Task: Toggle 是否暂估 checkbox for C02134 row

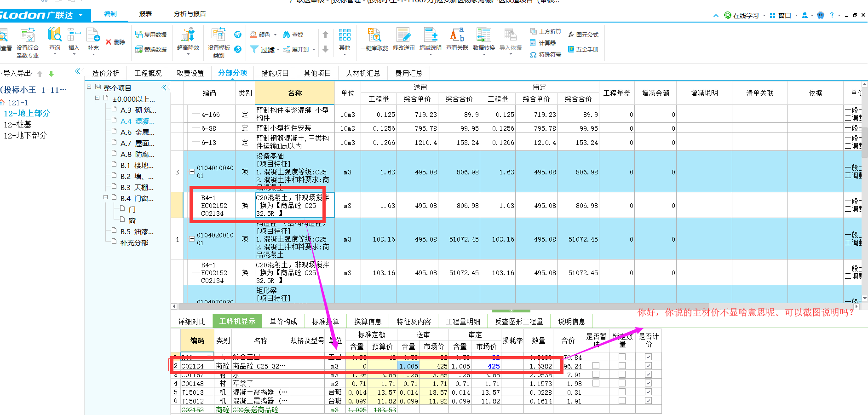Action: pos(596,365)
